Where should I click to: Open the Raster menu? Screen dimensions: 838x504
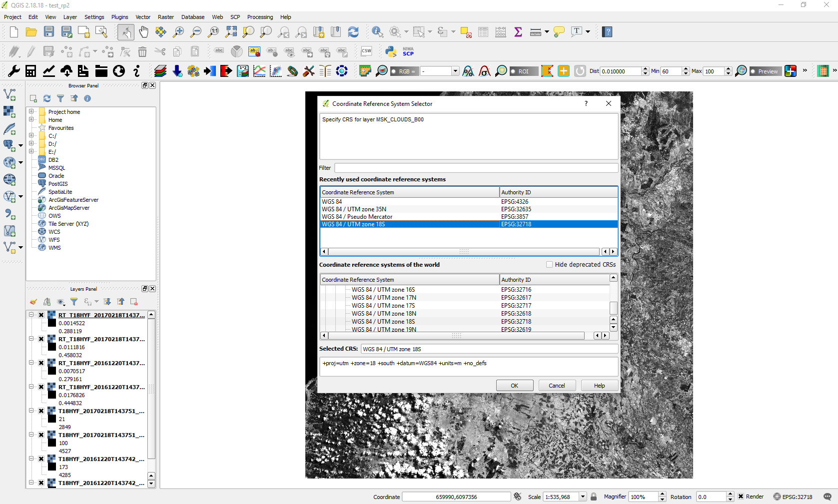tap(166, 17)
